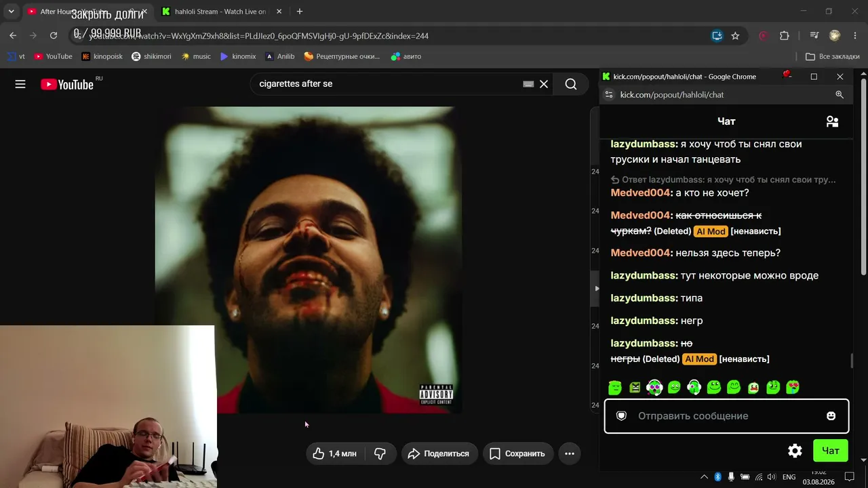Open Wi-Fi network settings in tray
Image resolution: width=868 pixels, height=488 pixels.
point(758,477)
